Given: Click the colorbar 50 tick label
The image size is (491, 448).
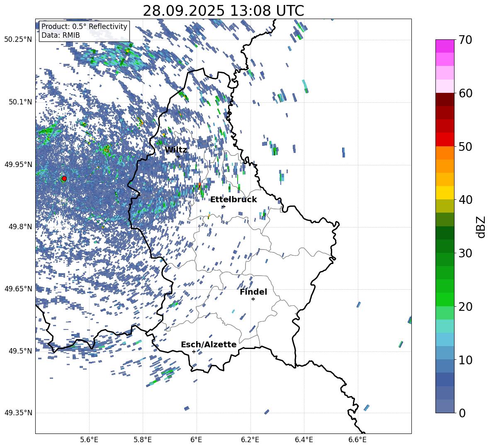Looking at the screenshot, I should pyautogui.click(x=465, y=146).
